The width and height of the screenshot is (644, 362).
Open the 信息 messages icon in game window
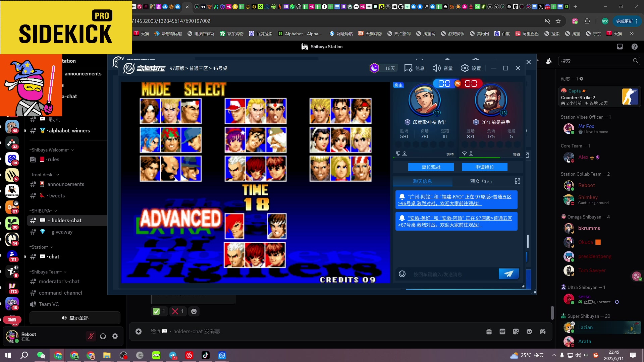pyautogui.click(x=414, y=68)
